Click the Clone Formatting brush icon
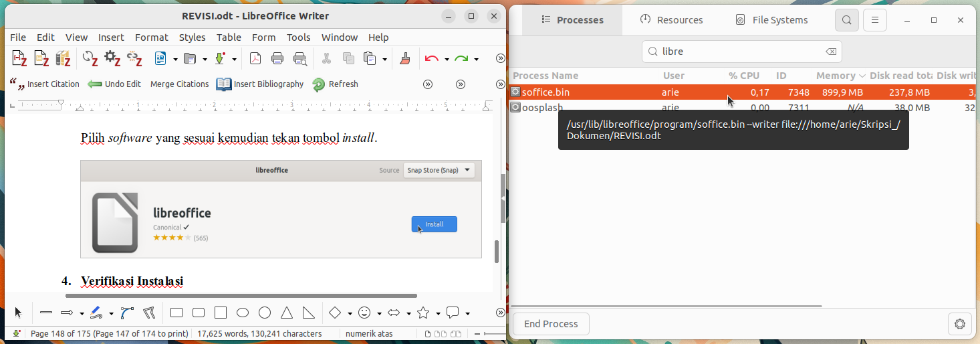 click(x=404, y=59)
